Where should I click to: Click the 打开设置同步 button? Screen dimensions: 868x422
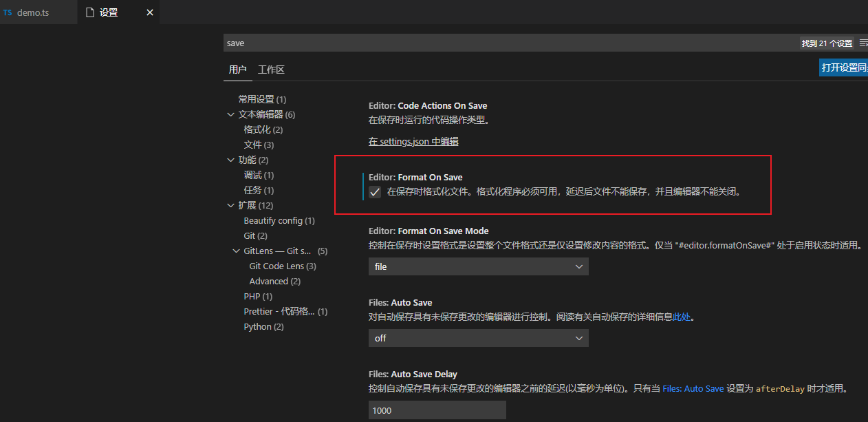click(x=844, y=67)
